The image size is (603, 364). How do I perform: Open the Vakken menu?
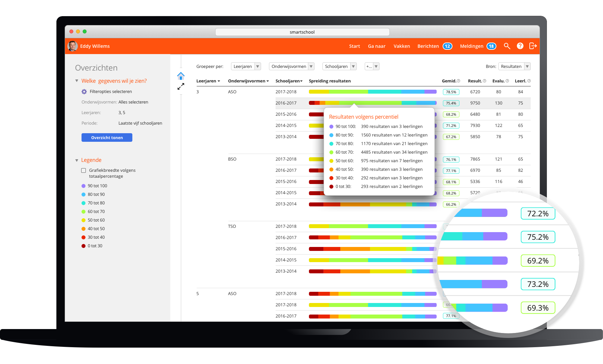[402, 46]
